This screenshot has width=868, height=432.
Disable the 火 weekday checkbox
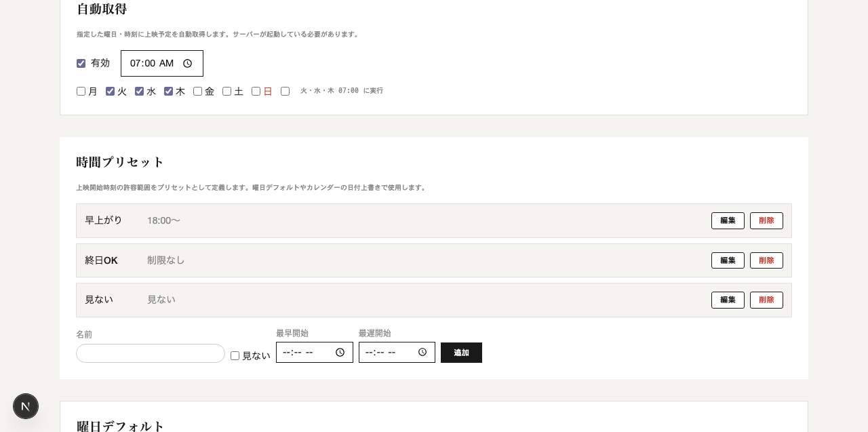110,91
